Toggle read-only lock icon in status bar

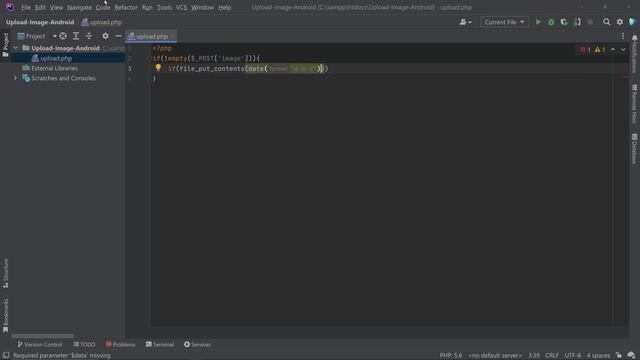[619, 355]
